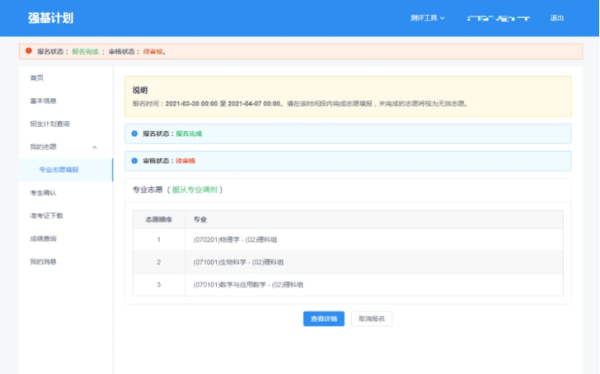600x374 pixels.
Task: Click the (070101)数学与应用数学 table row
Action: pyautogui.click(x=348, y=285)
